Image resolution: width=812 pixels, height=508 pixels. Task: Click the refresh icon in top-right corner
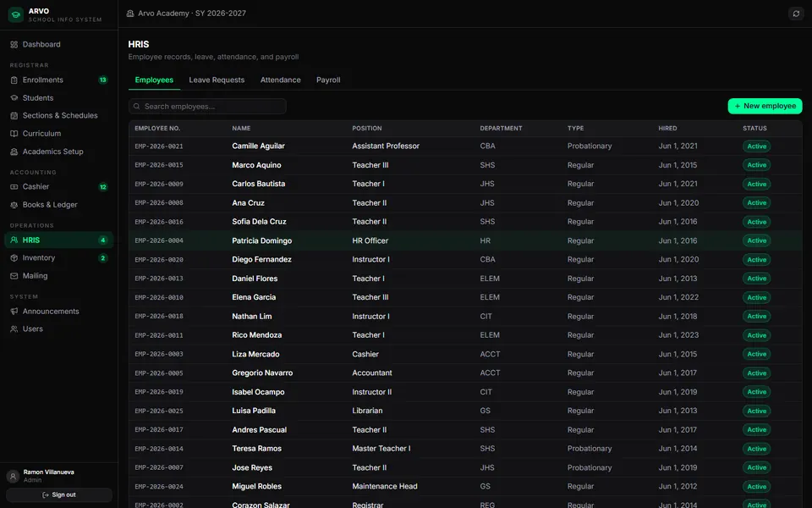(x=796, y=14)
